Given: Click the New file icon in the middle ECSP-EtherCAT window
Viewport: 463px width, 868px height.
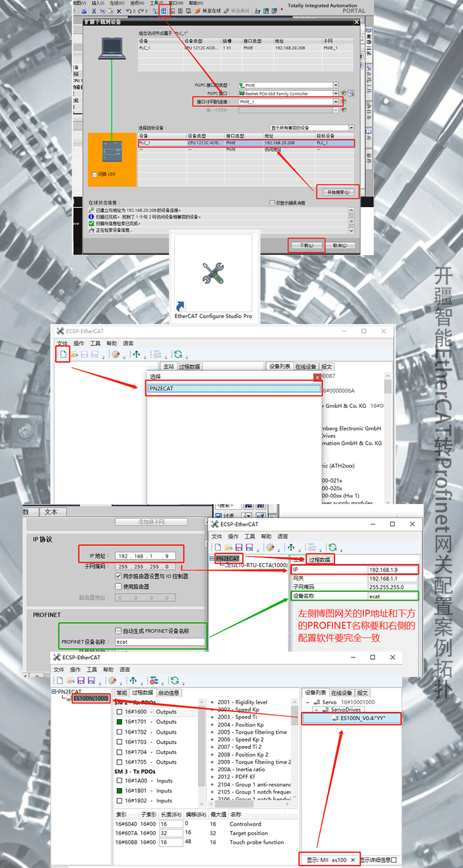Looking at the screenshot, I should click(64, 354).
